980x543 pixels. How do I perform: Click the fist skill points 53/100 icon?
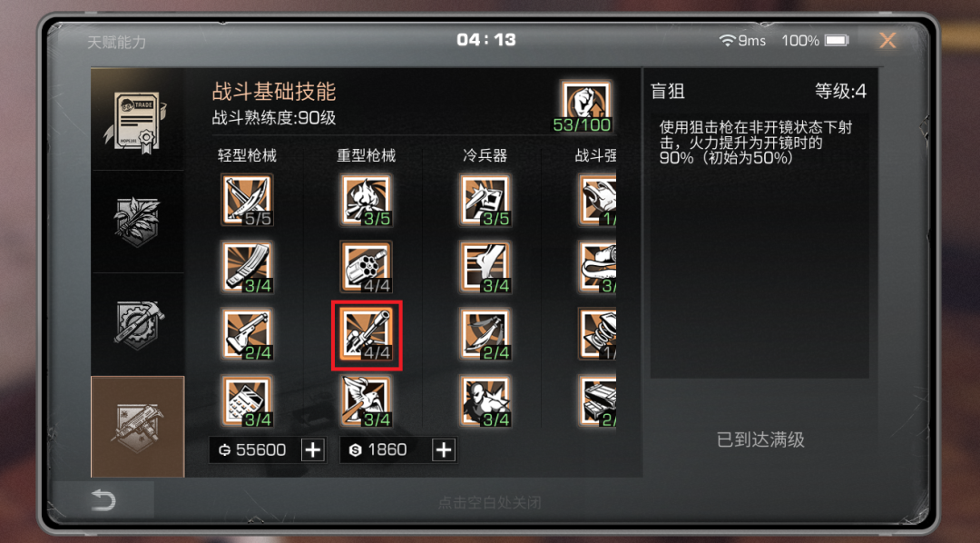click(585, 106)
